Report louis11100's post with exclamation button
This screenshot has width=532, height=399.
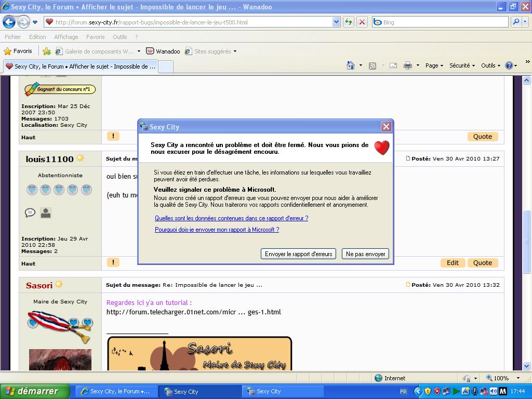113,262
